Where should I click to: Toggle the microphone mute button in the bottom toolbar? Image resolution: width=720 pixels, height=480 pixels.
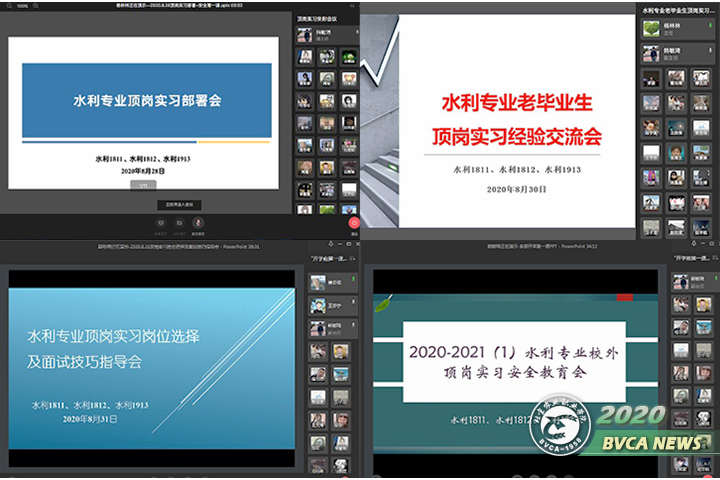click(x=199, y=220)
